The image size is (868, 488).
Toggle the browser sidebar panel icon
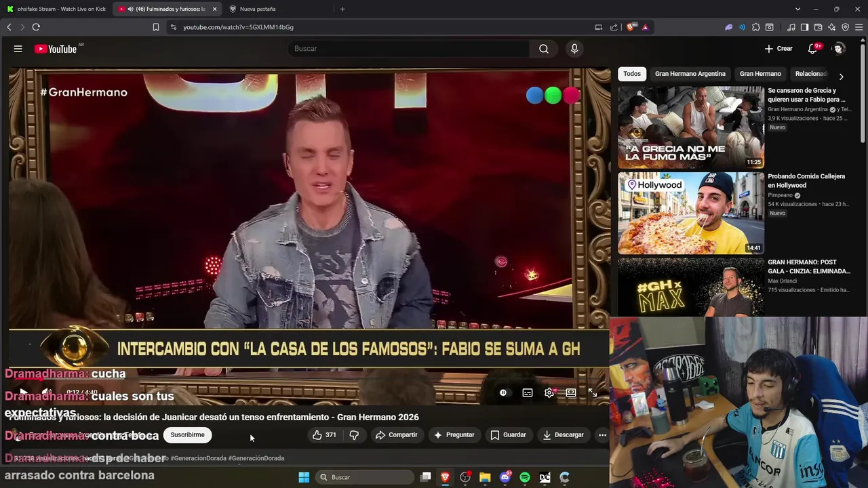tap(804, 27)
